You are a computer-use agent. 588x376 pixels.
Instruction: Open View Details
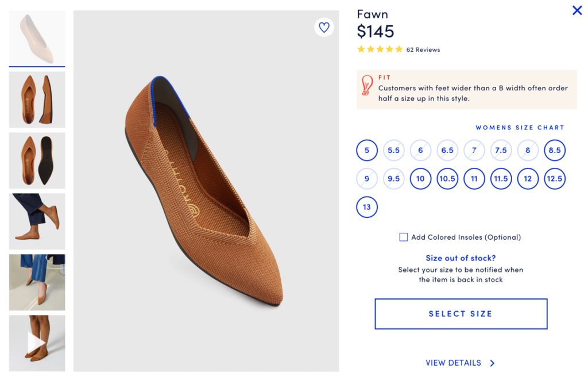point(452,363)
